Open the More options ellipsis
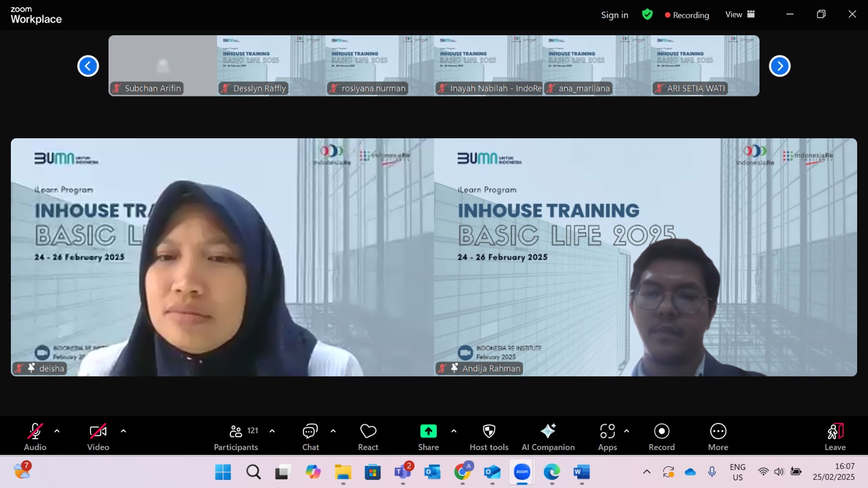 [x=718, y=436]
